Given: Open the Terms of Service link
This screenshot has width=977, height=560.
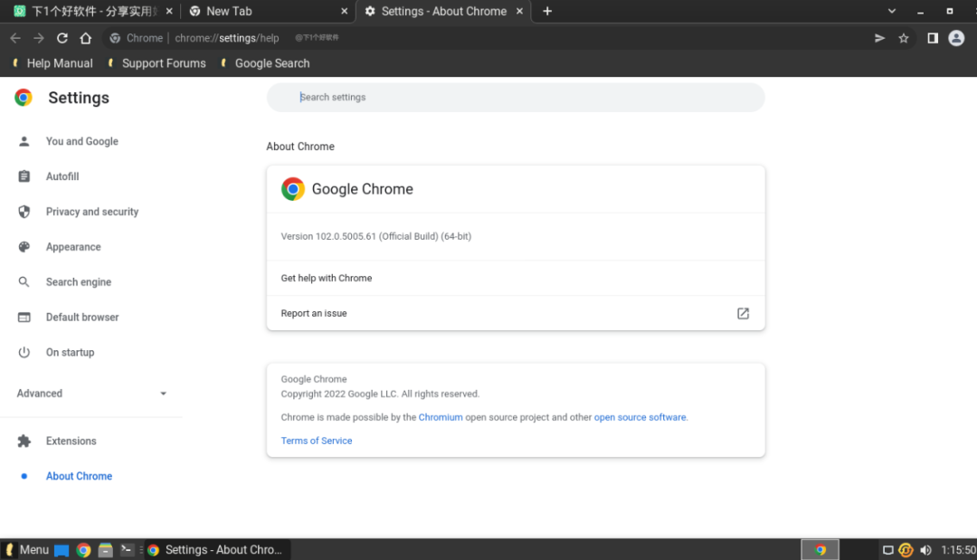Looking at the screenshot, I should pos(317,441).
